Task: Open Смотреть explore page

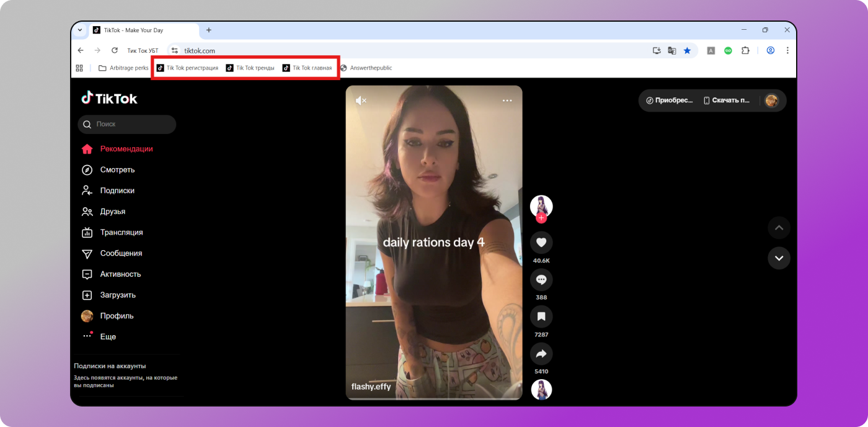Action: [x=117, y=170]
